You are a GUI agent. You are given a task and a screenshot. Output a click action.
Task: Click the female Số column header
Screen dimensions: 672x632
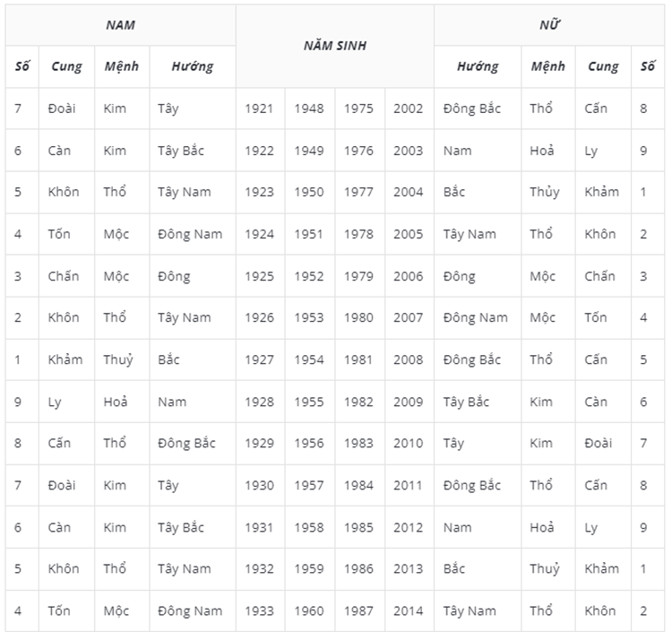tap(648, 66)
